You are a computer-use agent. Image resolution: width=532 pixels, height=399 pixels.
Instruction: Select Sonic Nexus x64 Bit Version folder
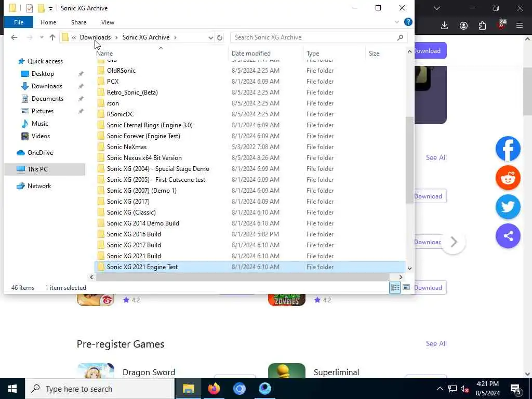coord(144,158)
